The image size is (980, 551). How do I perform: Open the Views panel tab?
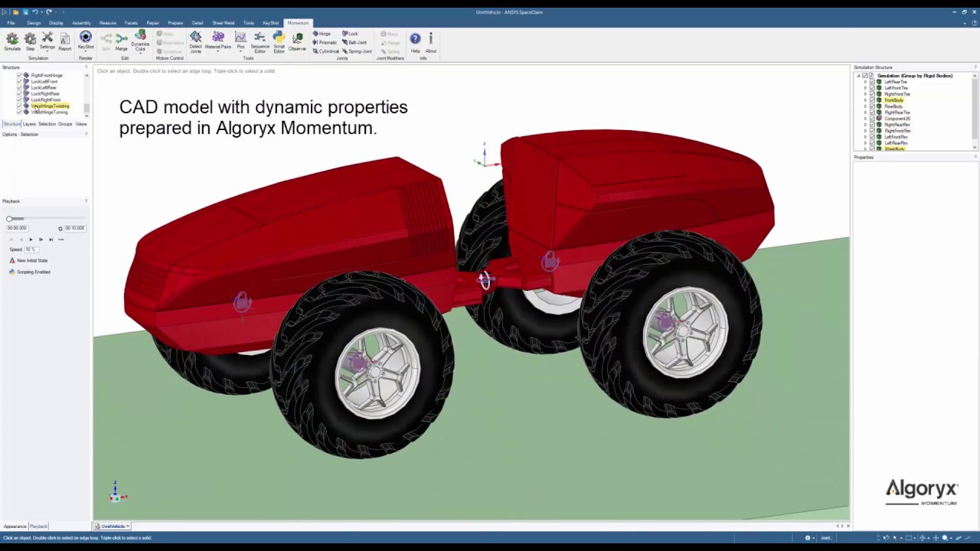click(x=81, y=124)
